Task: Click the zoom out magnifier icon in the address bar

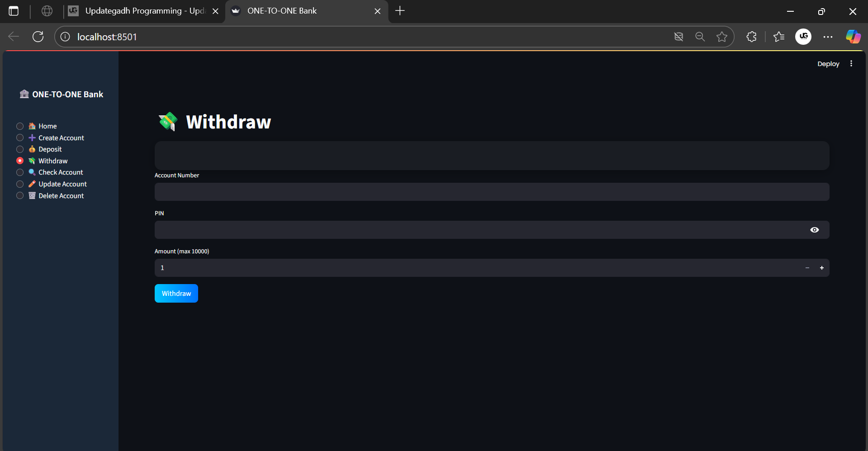Action: (x=700, y=37)
